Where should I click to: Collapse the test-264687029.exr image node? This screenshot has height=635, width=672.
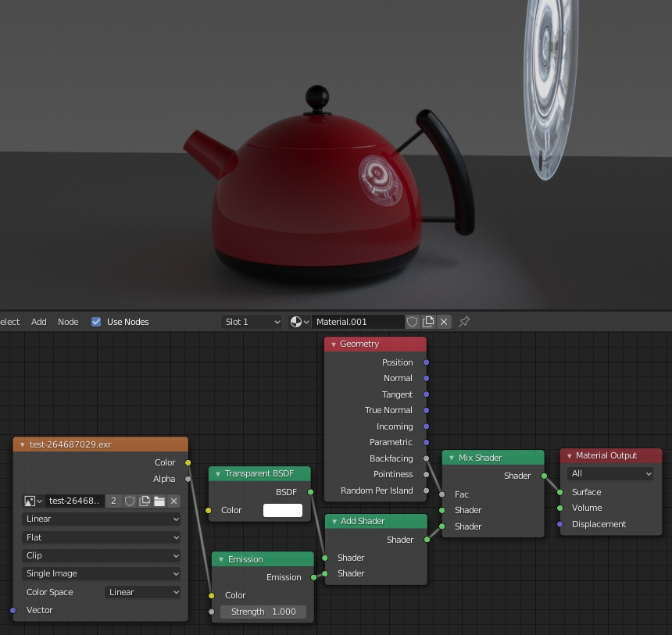click(23, 444)
